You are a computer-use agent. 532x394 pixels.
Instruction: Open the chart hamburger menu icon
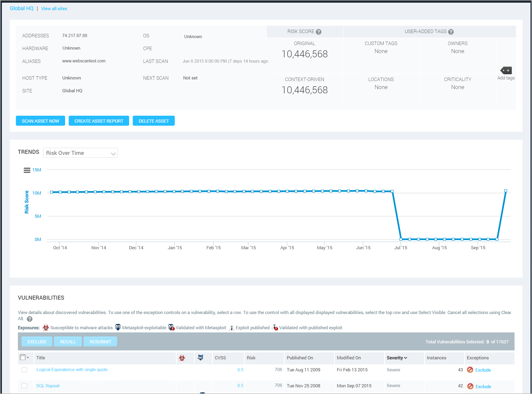pyautogui.click(x=27, y=170)
